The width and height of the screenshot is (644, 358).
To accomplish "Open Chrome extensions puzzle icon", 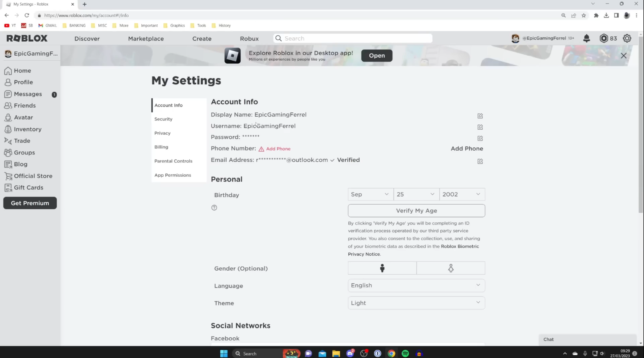I will [596, 15].
